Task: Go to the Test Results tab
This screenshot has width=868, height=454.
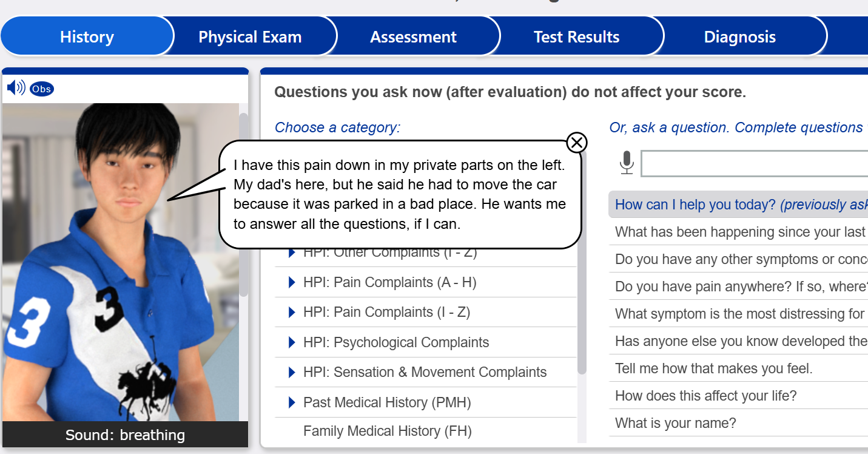Action: coord(576,37)
